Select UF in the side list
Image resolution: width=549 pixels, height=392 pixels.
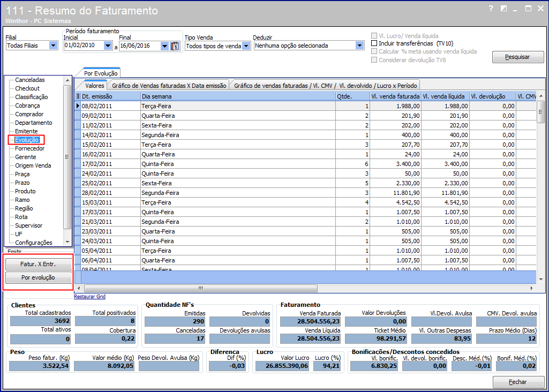[19, 234]
